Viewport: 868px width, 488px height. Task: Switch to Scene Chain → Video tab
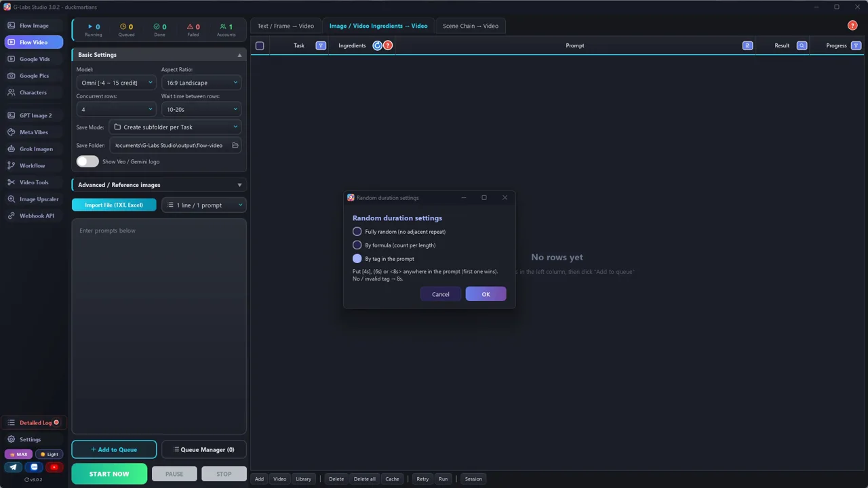point(471,26)
